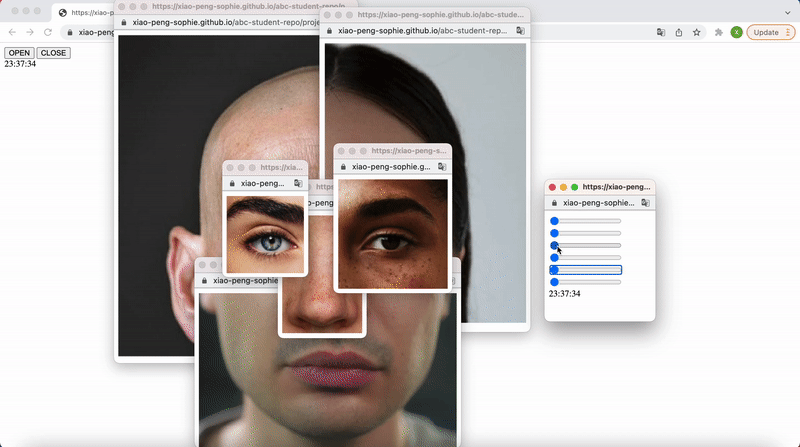Click the share icon in main address bar

point(679,32)
